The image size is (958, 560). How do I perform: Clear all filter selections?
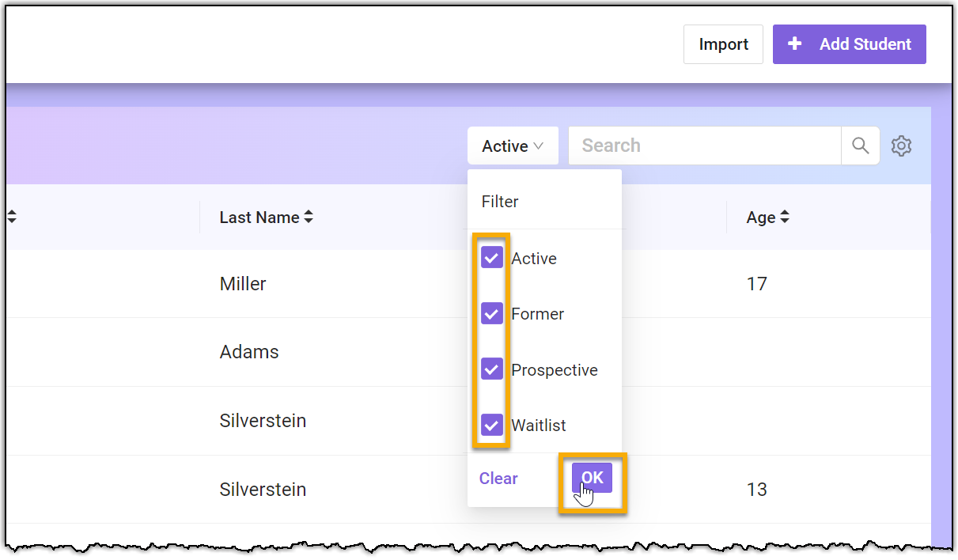[x=498, y=479]
